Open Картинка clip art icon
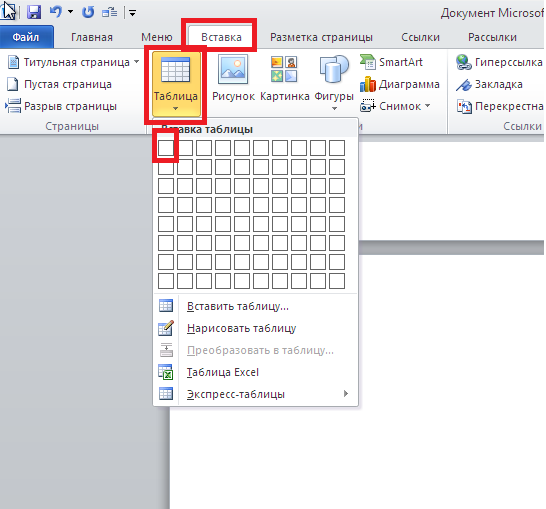This screenshot has width=546, height=509. (284, 79)
